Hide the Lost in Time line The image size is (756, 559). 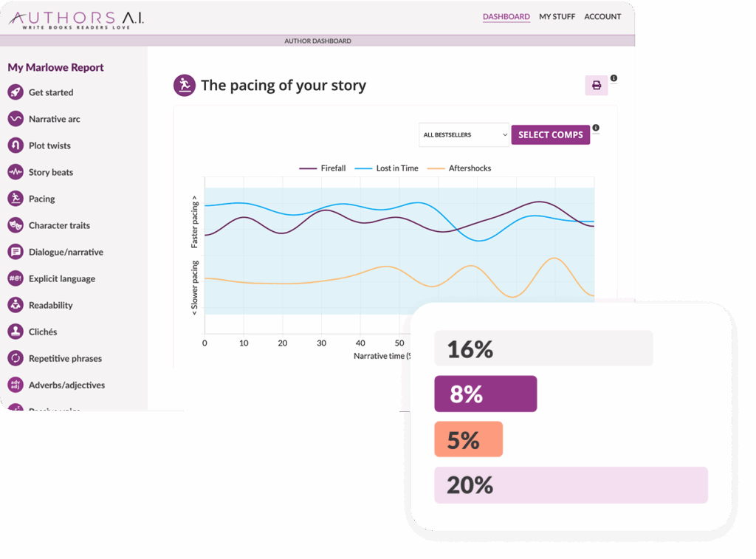point(387,168)
